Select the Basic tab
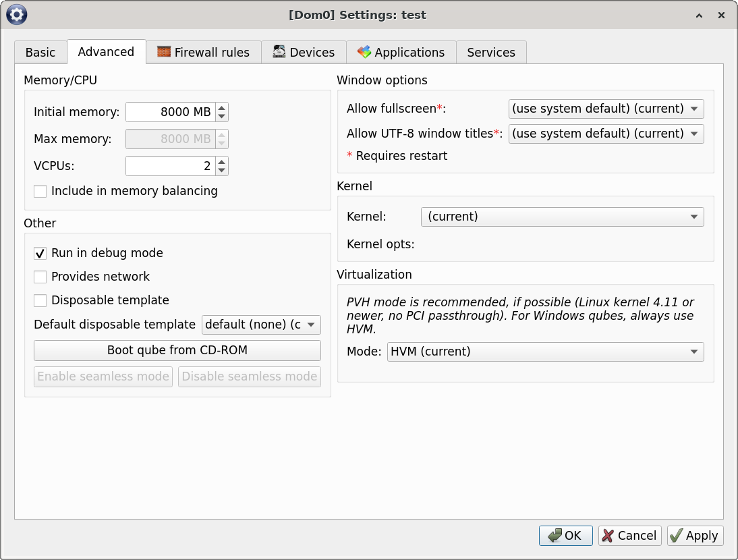The height and width of the screenshot is (560, 738). (x=40, y=52)
